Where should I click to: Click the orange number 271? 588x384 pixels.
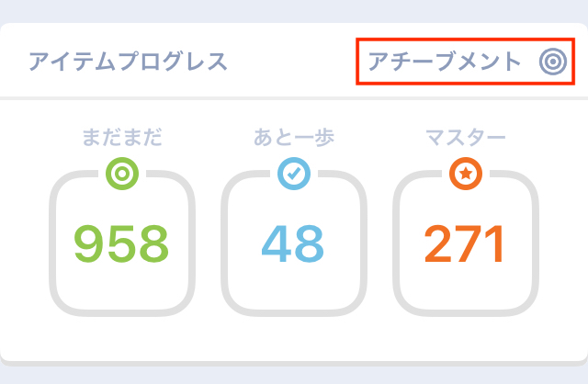(464, 243)
